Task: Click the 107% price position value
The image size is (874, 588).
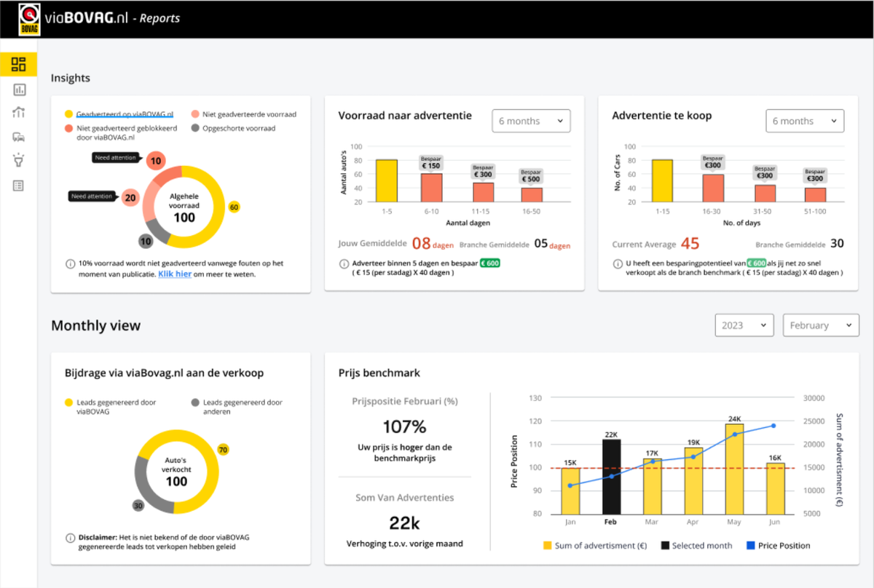Action: coord(404,426)
